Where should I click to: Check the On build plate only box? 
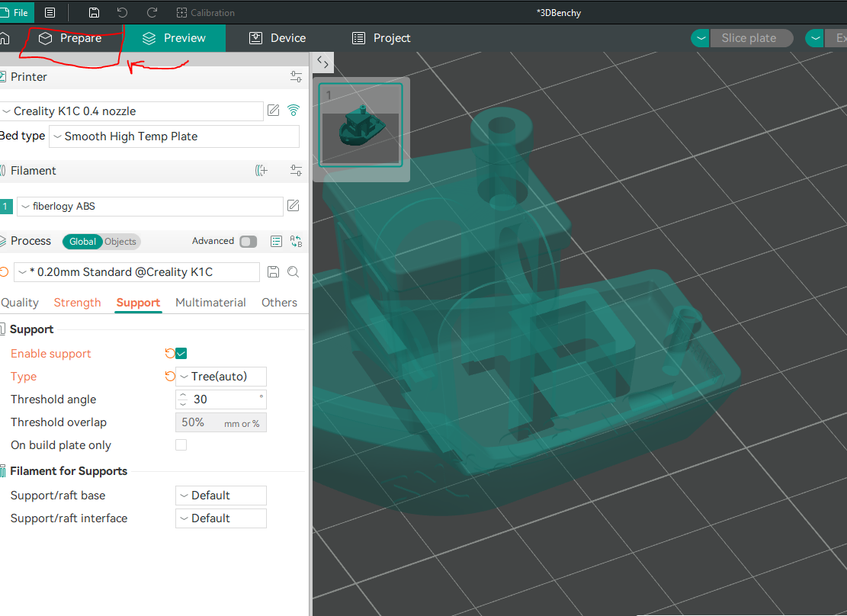pos(181,444)
